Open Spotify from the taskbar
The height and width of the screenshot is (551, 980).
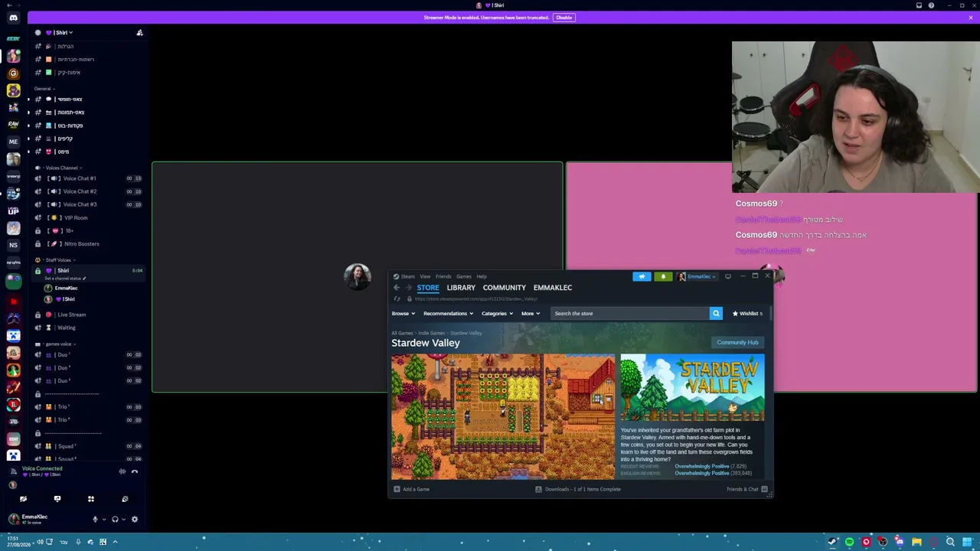(849, 542)
